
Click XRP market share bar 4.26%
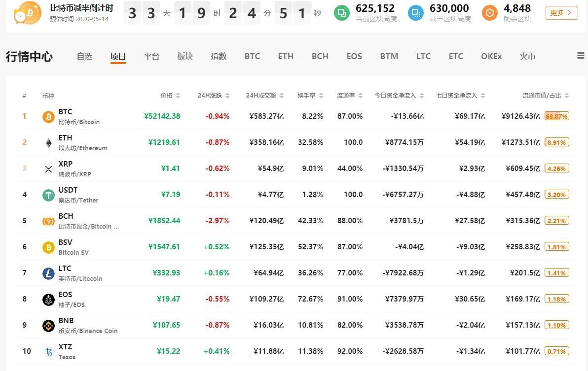(557, 169)
